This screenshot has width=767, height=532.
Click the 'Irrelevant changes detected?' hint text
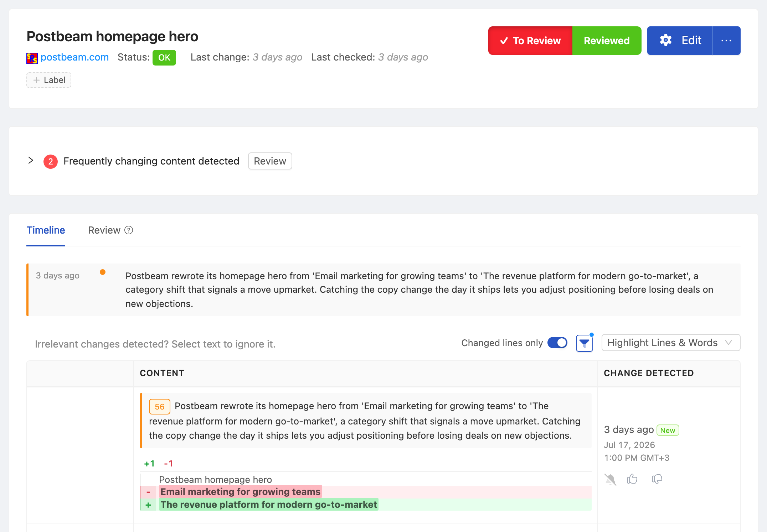pos(155,344)
